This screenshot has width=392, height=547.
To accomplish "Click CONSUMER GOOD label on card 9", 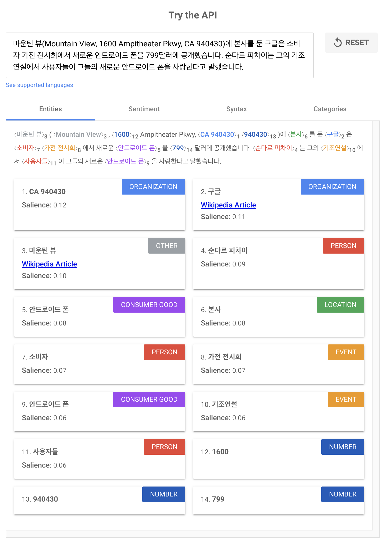I will pyautogui.click(x=149, y=400).
